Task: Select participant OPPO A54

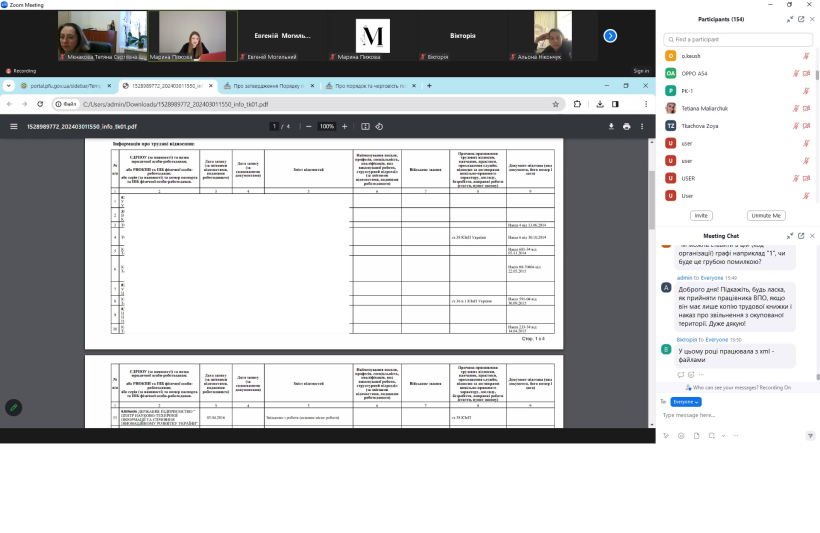Action: click(736, 73)
